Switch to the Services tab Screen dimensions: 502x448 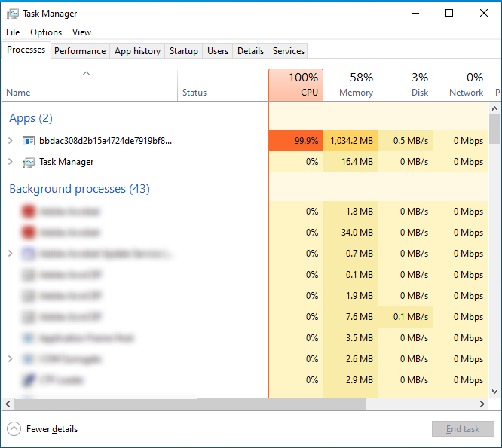pyautogui.click(x=289, y=51)
